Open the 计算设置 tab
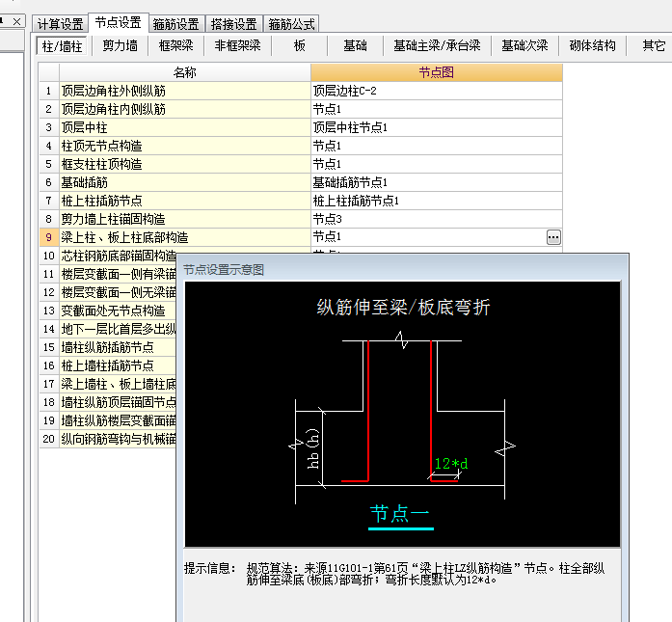The height and width of the screenshot is (622, 672). 60,24
